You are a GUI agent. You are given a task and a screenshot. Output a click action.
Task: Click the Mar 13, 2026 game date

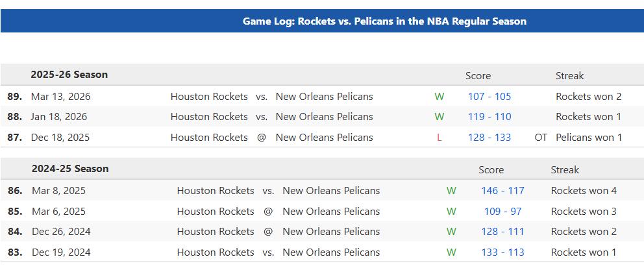coord(60,97)
